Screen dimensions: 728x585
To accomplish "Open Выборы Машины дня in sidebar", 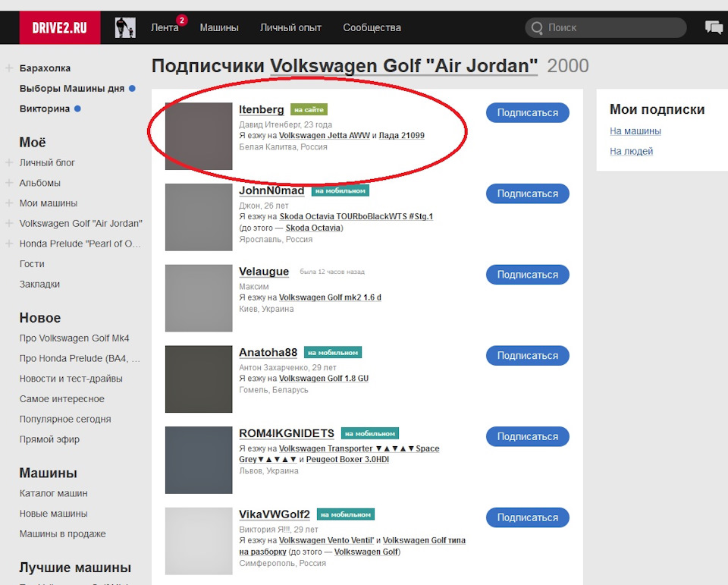I will pos(72,88).
